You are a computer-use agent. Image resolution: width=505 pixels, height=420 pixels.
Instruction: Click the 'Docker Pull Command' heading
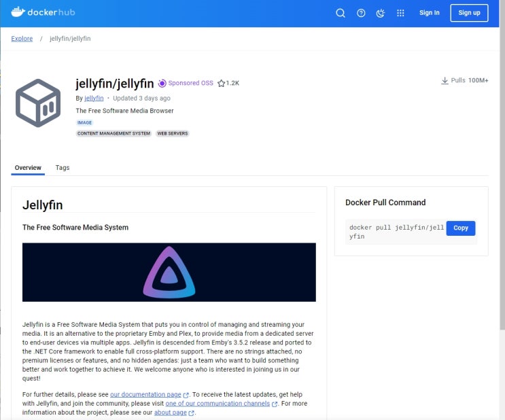[x=385, y=203]
